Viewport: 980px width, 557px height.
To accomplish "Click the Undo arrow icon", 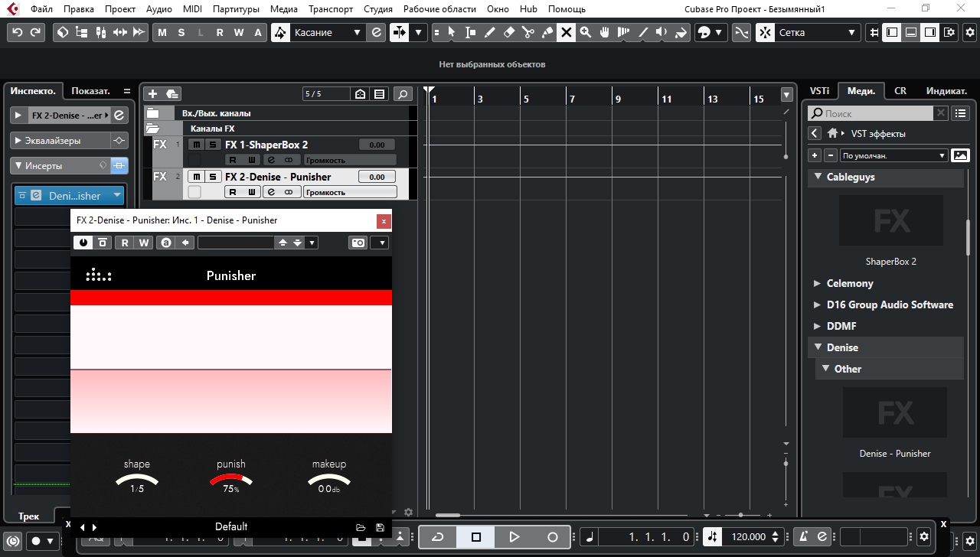I will [x=18, y=32].
